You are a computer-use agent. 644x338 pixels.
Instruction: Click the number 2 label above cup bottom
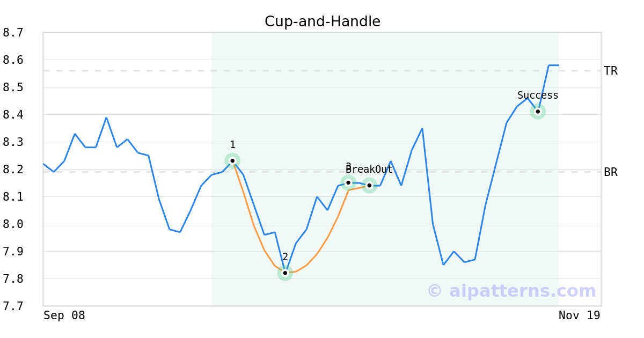coord(285,257)
